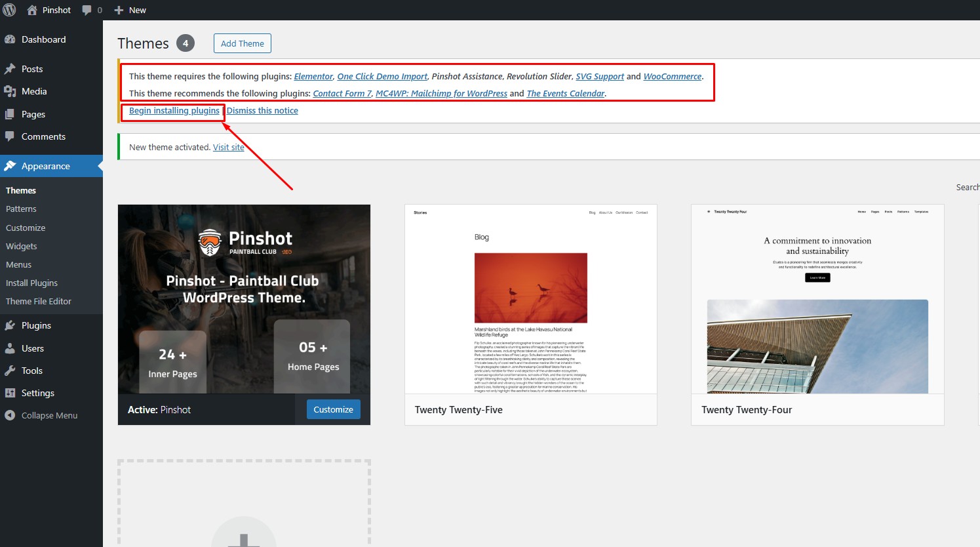Go to Widgets under Appearance

tap(22, 246)
